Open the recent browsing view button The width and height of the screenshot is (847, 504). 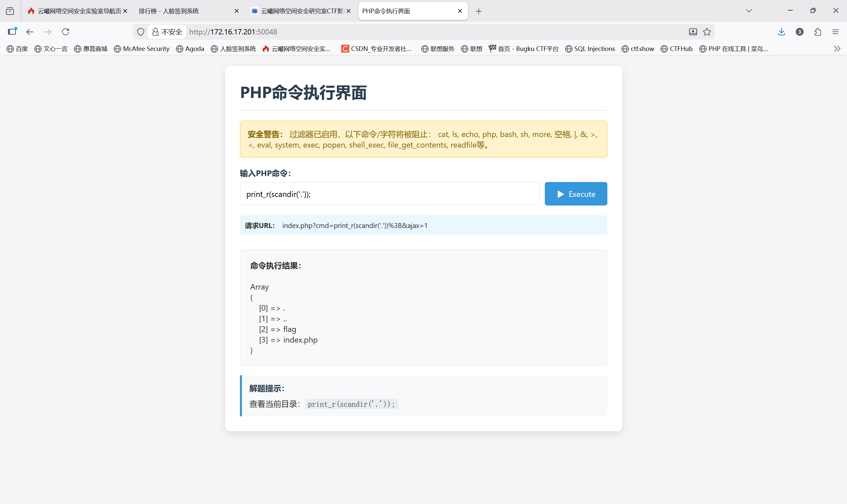coord(10,11)
